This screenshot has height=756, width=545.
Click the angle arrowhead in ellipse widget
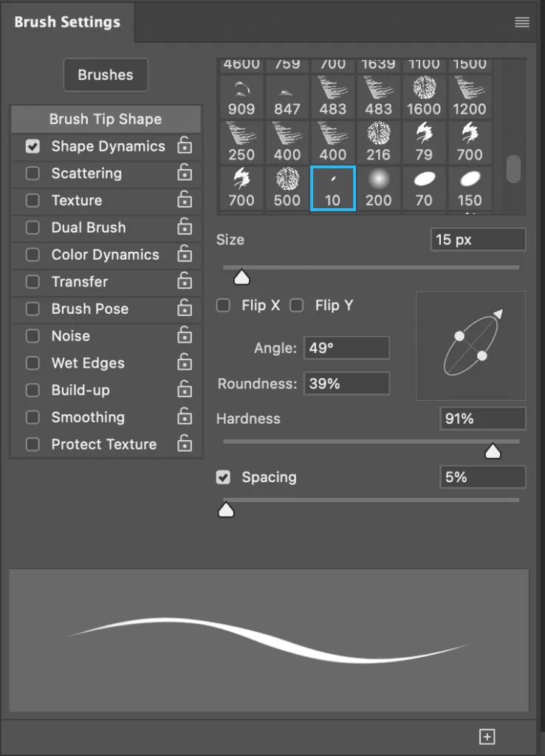pos(498,314)
